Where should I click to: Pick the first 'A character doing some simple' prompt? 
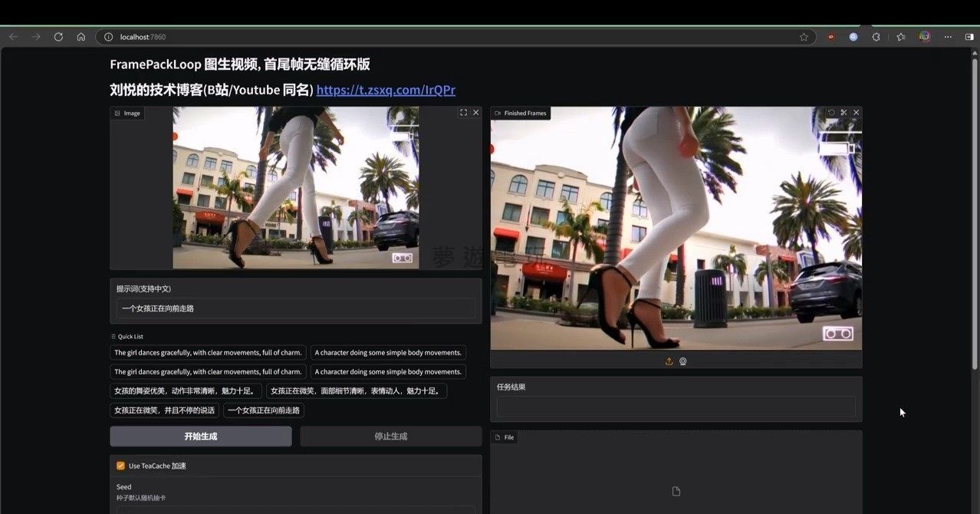tap(388, 353)
